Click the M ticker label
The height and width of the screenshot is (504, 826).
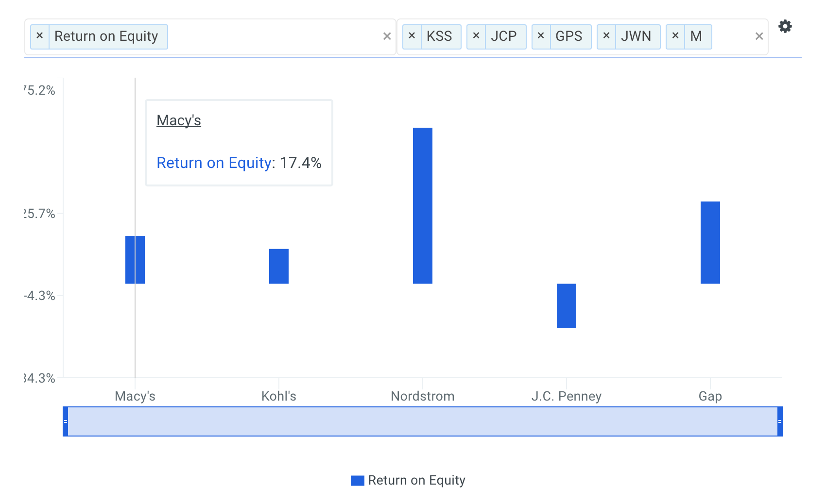(696, 36)
